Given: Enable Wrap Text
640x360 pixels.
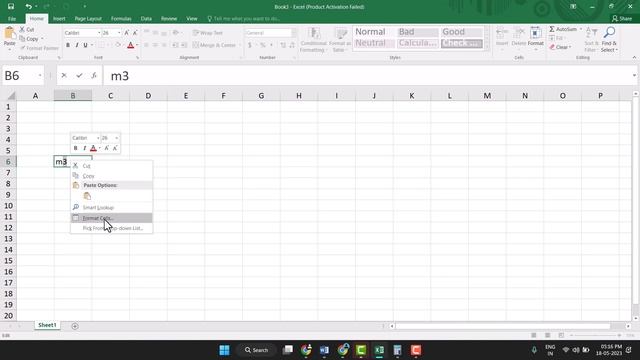Looking at the screenshot, I should [x=208, y=33].
